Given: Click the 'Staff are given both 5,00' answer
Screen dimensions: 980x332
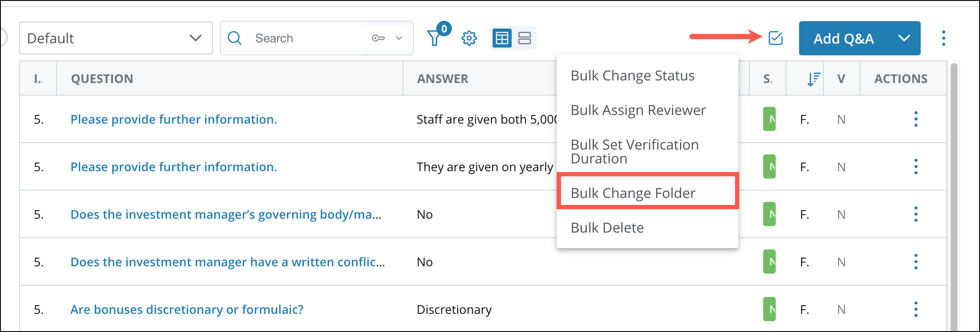Looking at the screenshot, I should [x=487, y=119].
